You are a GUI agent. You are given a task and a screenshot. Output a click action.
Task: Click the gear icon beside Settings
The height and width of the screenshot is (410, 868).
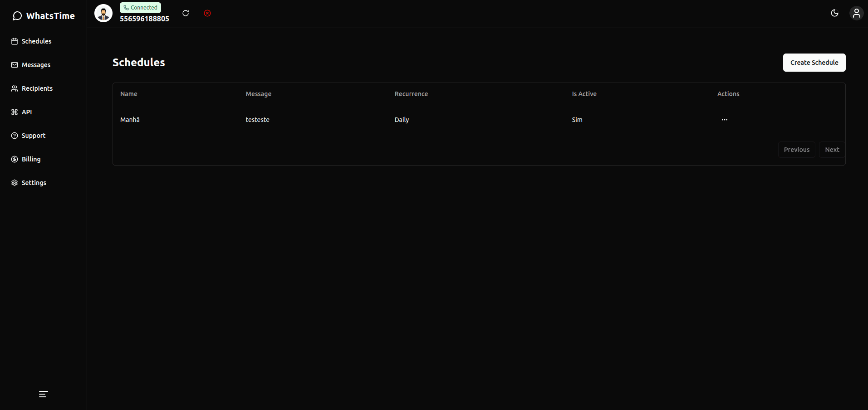pyautogui.click(x=15, y=183)
